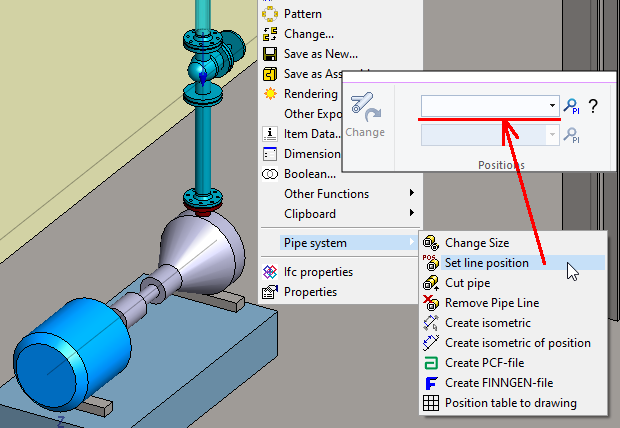
Task: Click the Pattern icon in context menu
Action: 270,14
